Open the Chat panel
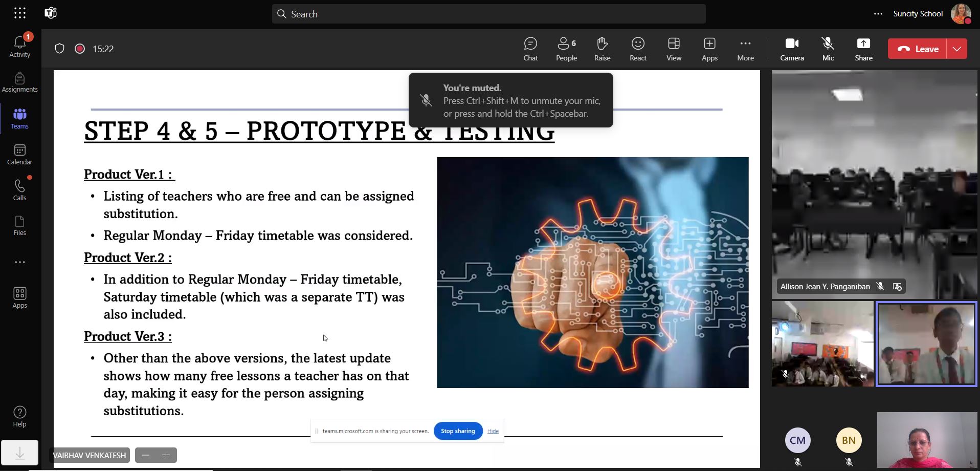 (x=530, y=49)
